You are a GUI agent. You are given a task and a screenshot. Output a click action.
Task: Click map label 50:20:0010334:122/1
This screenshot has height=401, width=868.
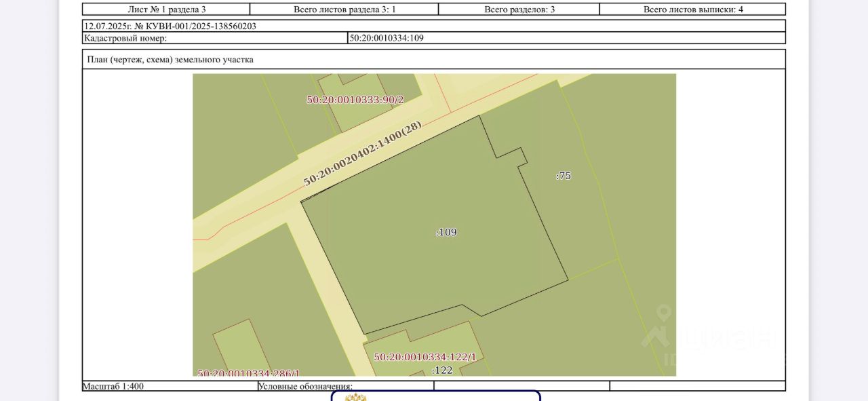[425, 357]
